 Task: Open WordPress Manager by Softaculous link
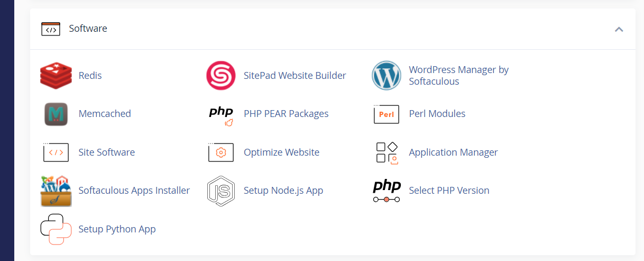(458, 76)
